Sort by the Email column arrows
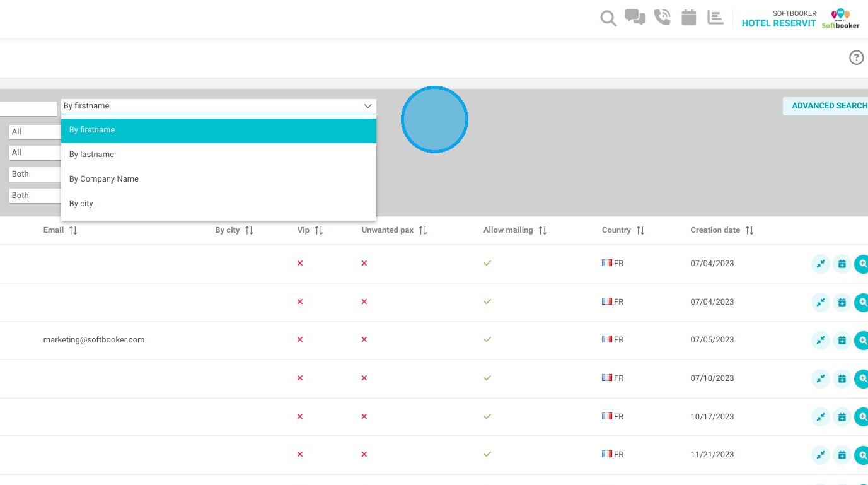The height and width of the screenshot is (485, 868). point(73,231)
